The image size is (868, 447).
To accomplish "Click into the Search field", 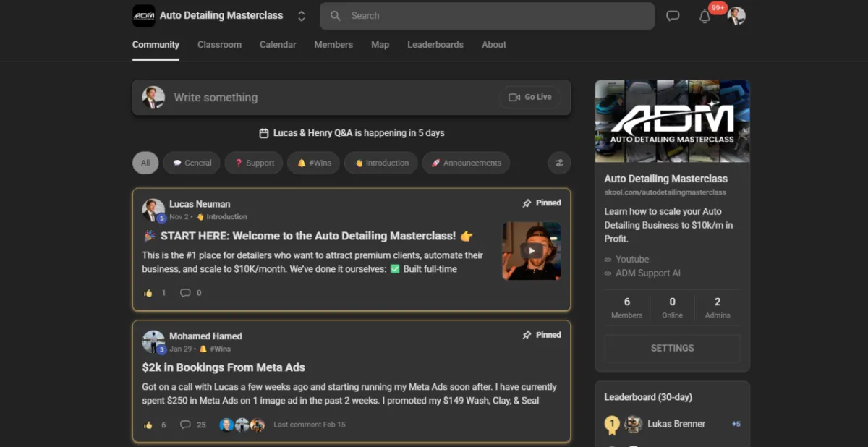I will 487,16.
